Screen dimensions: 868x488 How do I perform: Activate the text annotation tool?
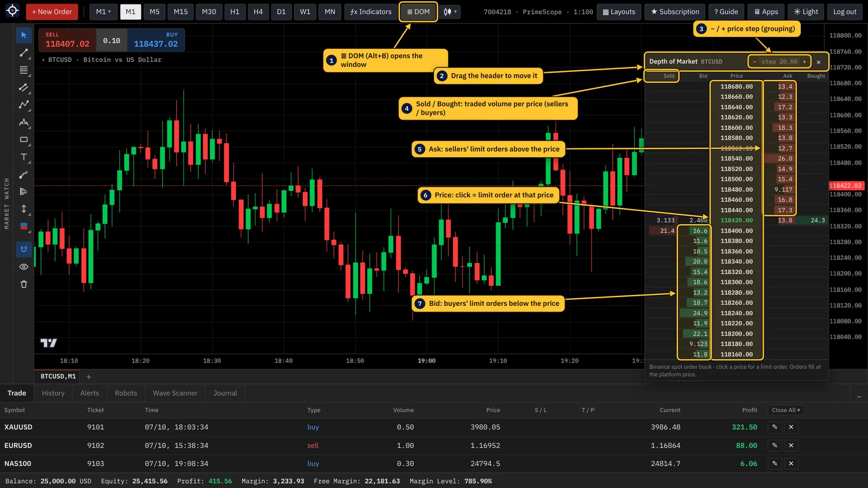coord(24,157)
